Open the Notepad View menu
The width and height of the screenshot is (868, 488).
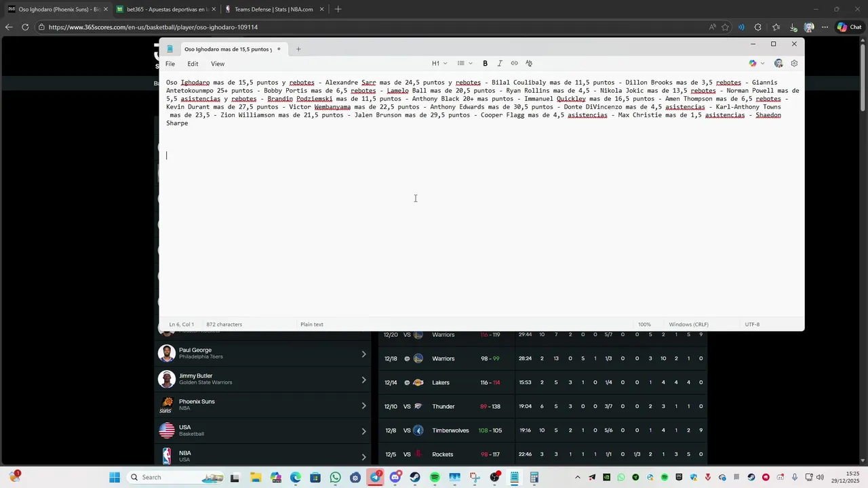218,64
